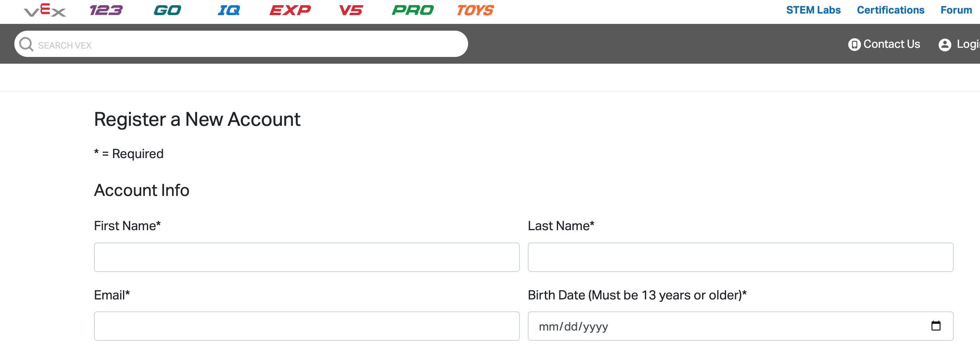The image size is (980, 352).
Task: Open the GO product page
Action: (x=168, y=10)
